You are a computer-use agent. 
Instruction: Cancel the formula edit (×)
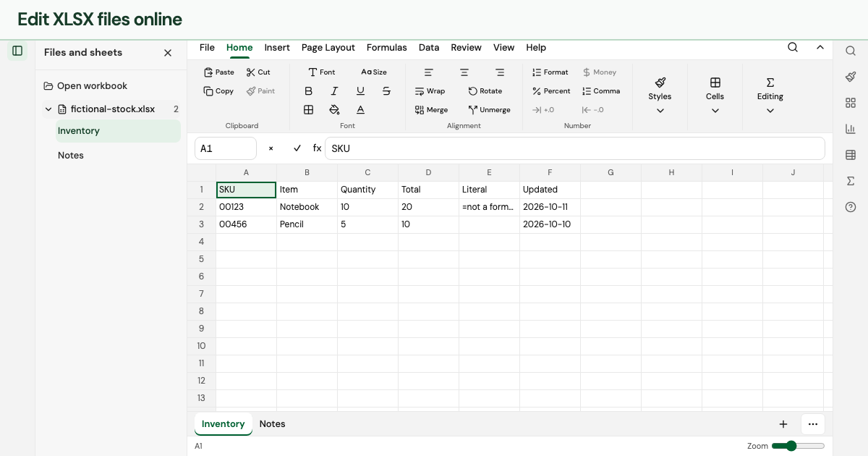tap(271, 148)
